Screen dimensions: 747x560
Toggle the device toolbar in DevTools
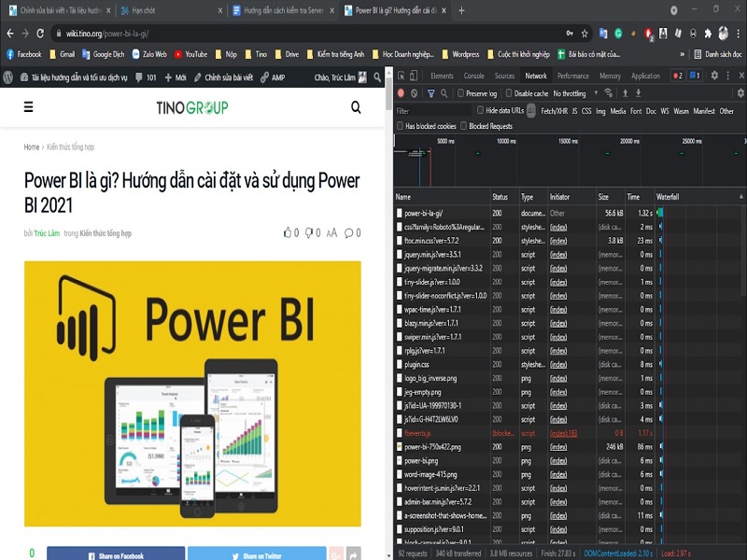pyautogui.click(x=414, y=76)
